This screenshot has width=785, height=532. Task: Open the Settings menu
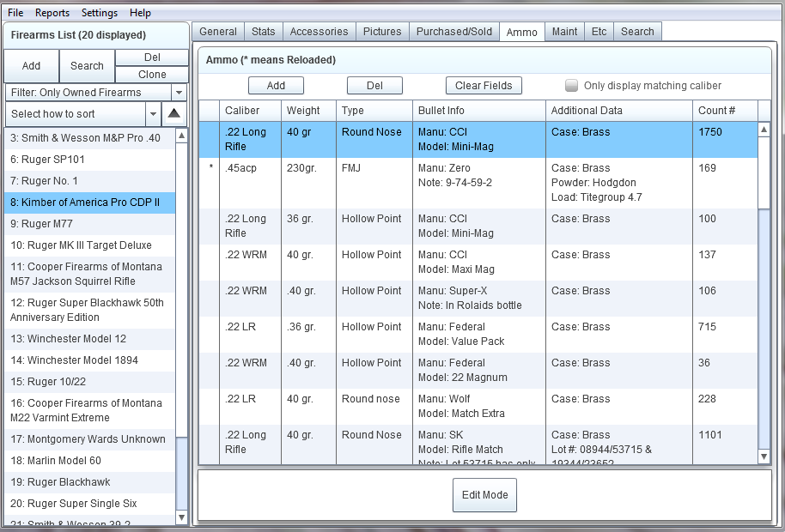pos(100,13)
